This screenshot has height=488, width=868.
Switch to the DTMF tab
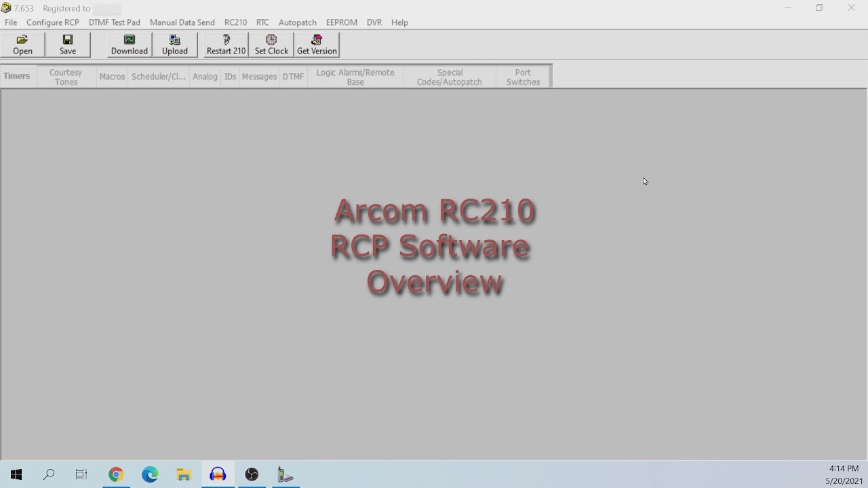[x=293, y=77]
